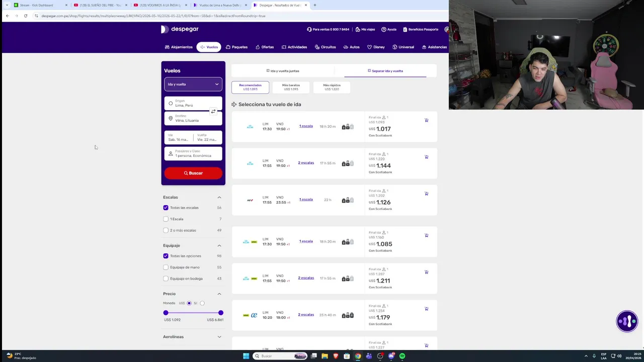Open the Asistencias section
This screenshot has height=362, width=644.
click(434, 47)
